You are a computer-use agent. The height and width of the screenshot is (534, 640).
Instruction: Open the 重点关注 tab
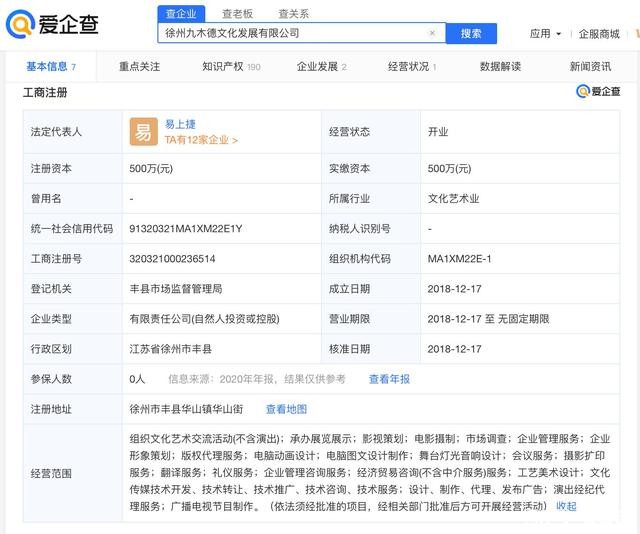tap(140, 67)
